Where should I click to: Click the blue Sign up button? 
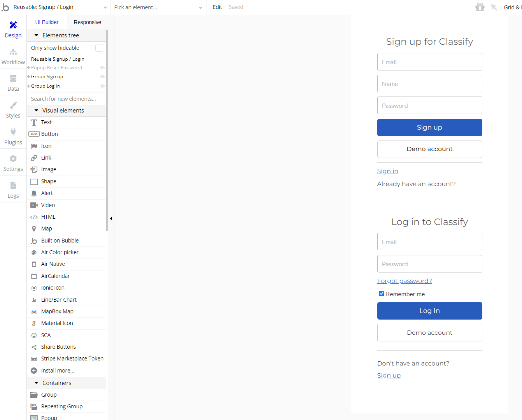pos(429,127)
